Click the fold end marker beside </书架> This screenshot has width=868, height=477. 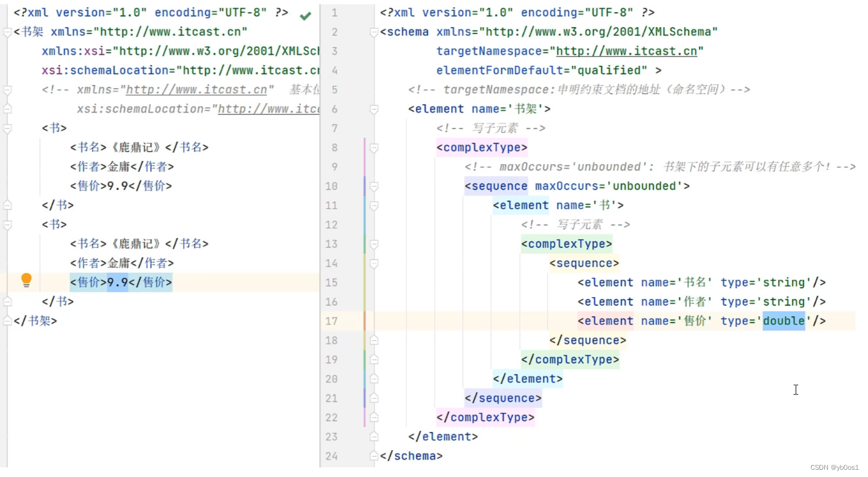[x=7, y=321]
